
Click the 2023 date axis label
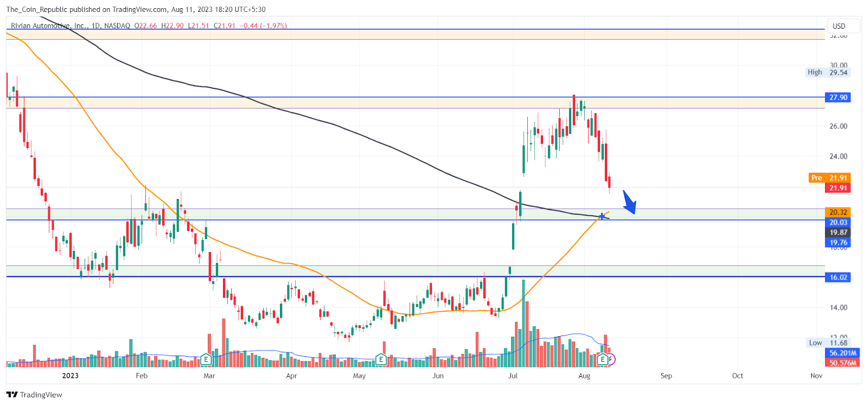(70, 376)
